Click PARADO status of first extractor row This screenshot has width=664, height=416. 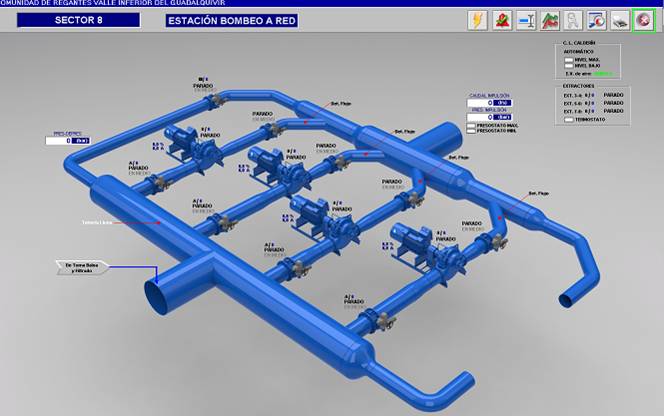[614, 95]
